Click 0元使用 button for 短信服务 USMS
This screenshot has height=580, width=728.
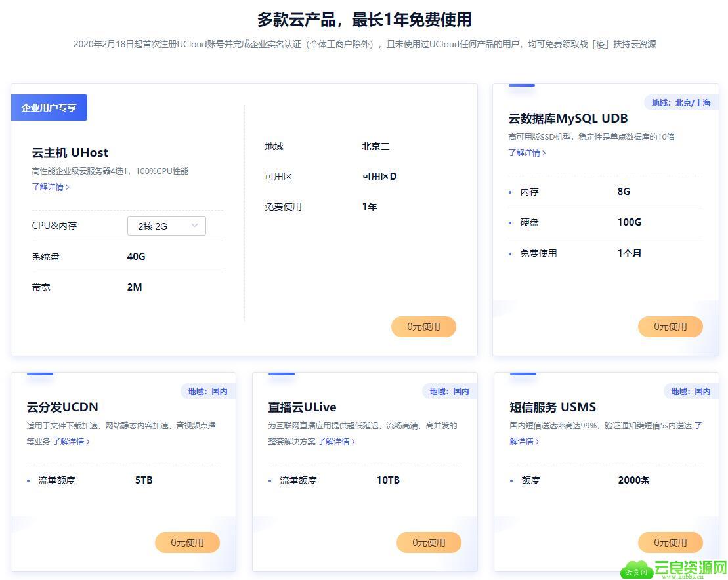click(670, 543)
